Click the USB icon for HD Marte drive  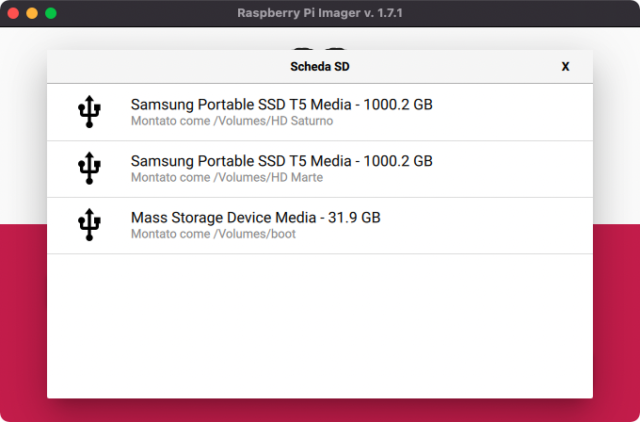(x=89, y=168)
